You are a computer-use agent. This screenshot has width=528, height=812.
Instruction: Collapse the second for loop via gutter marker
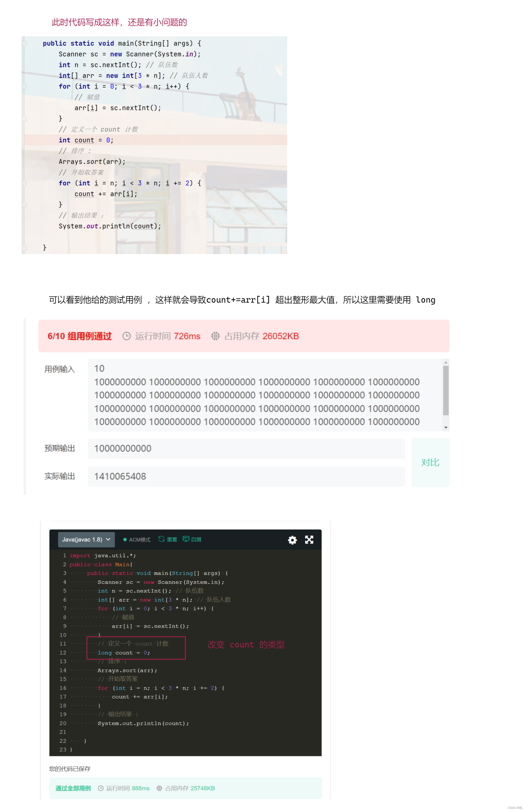pyautogui.click(x=24, y=183)
